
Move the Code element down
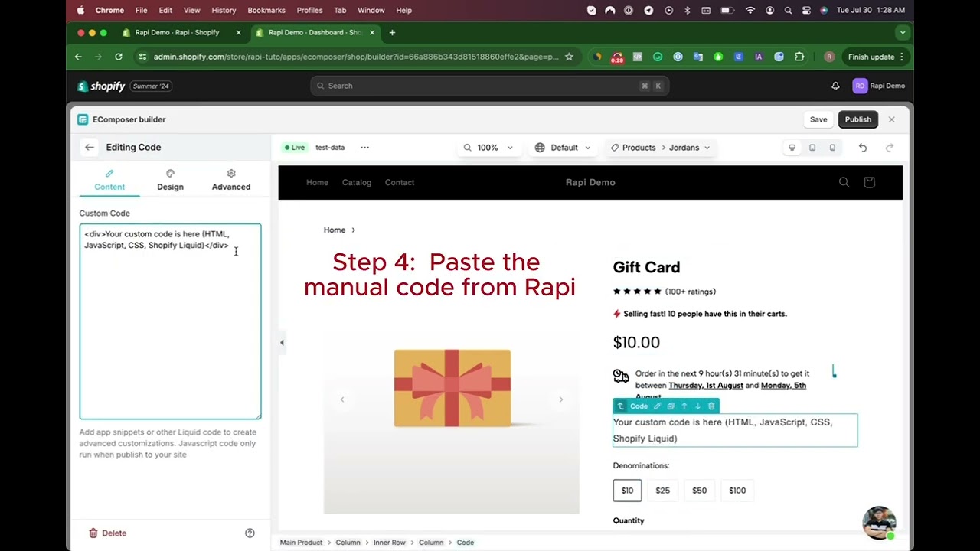697,406
